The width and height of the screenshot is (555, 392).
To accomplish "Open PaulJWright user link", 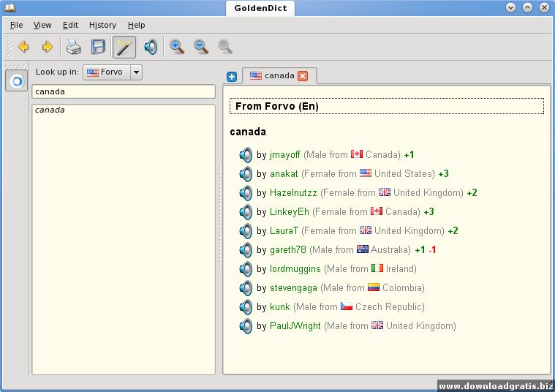I will pos(295,326).
